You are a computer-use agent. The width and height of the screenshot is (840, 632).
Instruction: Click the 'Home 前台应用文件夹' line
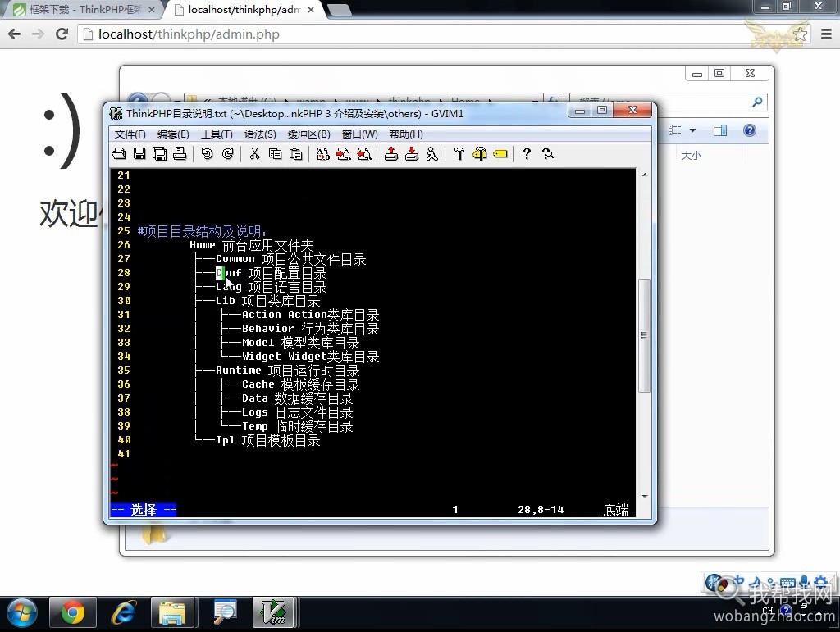251,245
